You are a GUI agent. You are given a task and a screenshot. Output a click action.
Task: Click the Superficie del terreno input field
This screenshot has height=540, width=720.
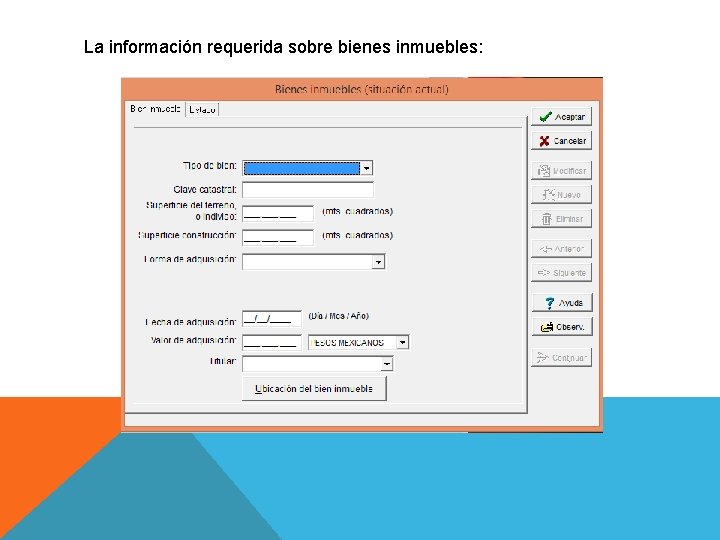pyautogui.click(x=278, y=214)
